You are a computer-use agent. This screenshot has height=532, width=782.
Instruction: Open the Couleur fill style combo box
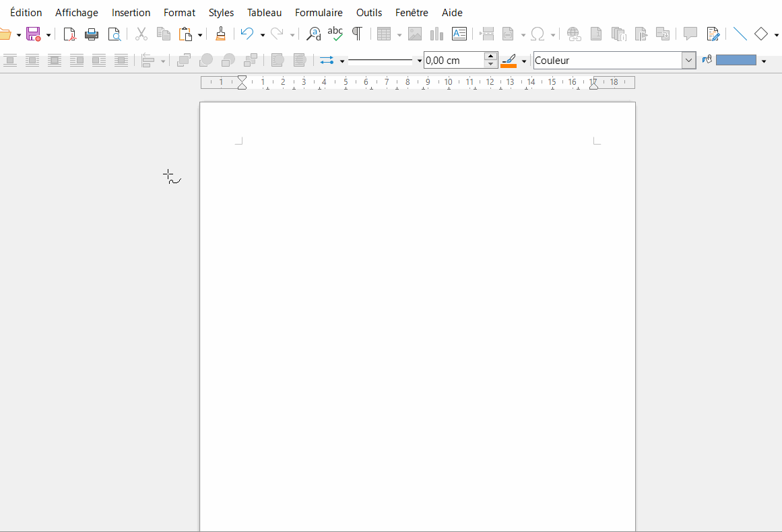tap(614, 61)
